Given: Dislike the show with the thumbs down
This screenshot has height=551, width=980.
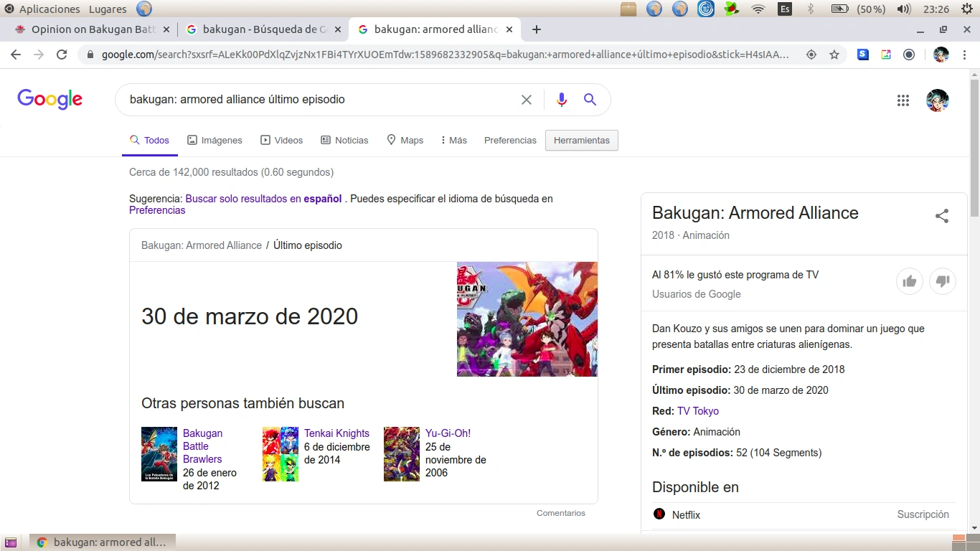Looking at the screenshot, I should coord(943,281).
